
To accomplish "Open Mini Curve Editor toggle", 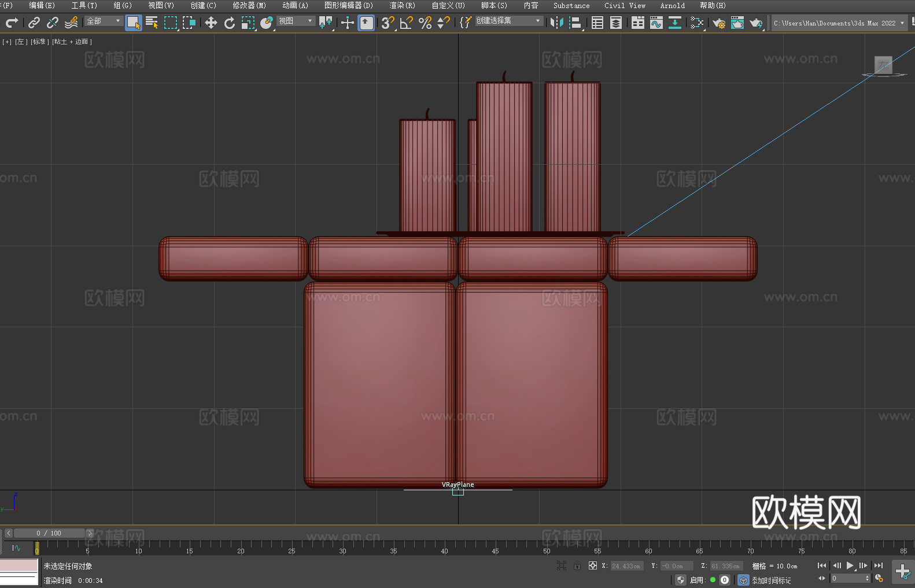I will tap(16, 548).
